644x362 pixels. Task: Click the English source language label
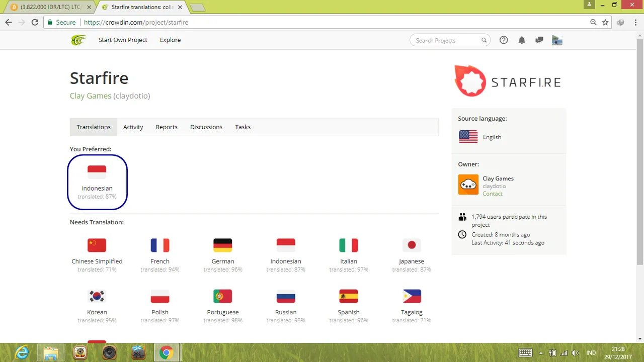(x=492, y=137)
